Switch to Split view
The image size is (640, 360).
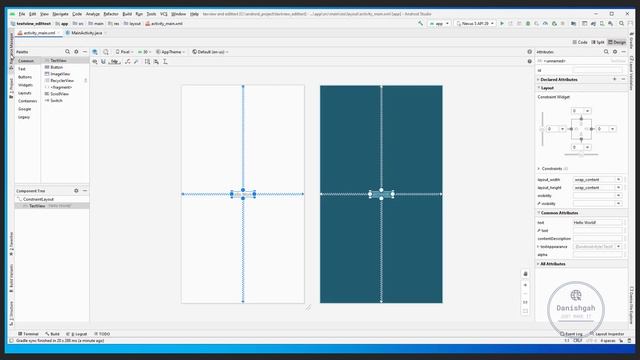coord(598,42)
